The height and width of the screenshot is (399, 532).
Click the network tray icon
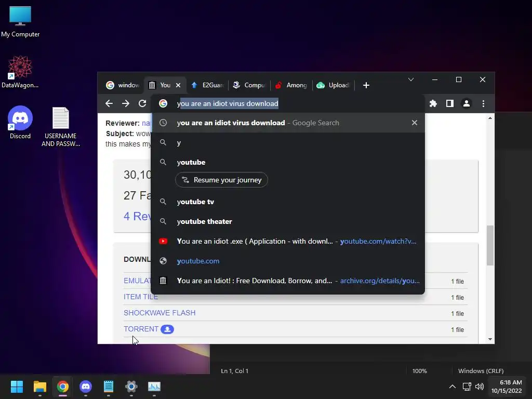tap(467, 387)
